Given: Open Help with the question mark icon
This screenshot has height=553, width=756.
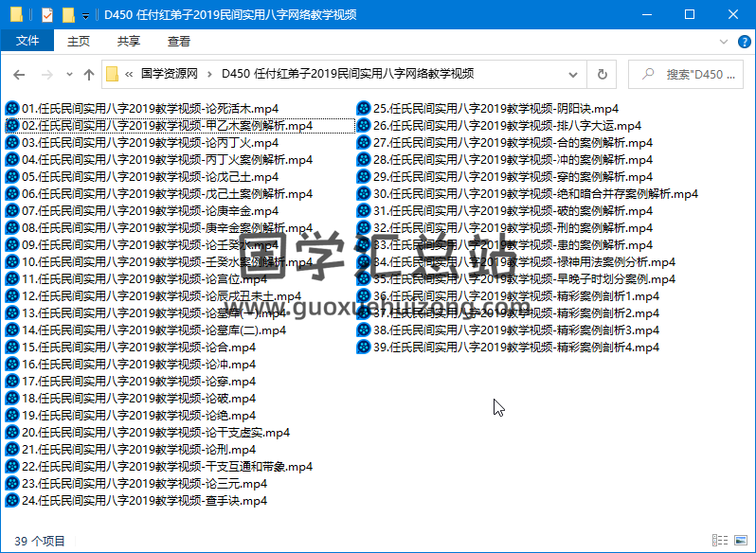Looking at the screenshot, I should 744,42.
